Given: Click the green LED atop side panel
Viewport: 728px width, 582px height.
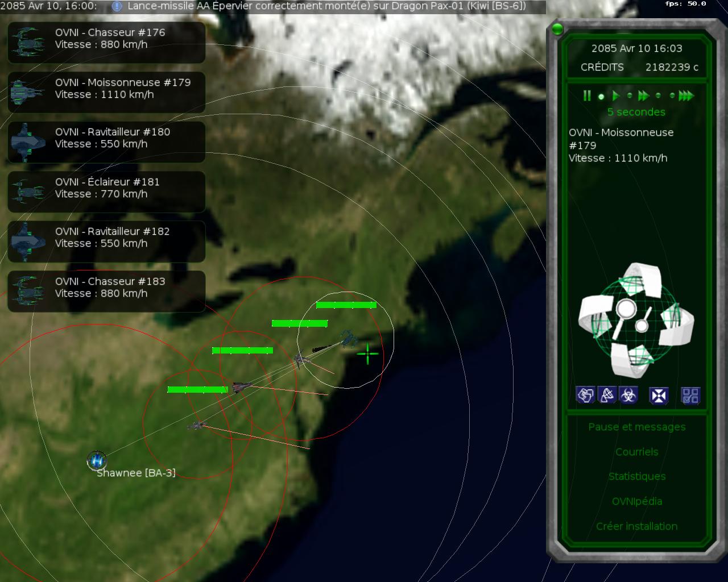Looking at the screenshot, I should point(557,28).
